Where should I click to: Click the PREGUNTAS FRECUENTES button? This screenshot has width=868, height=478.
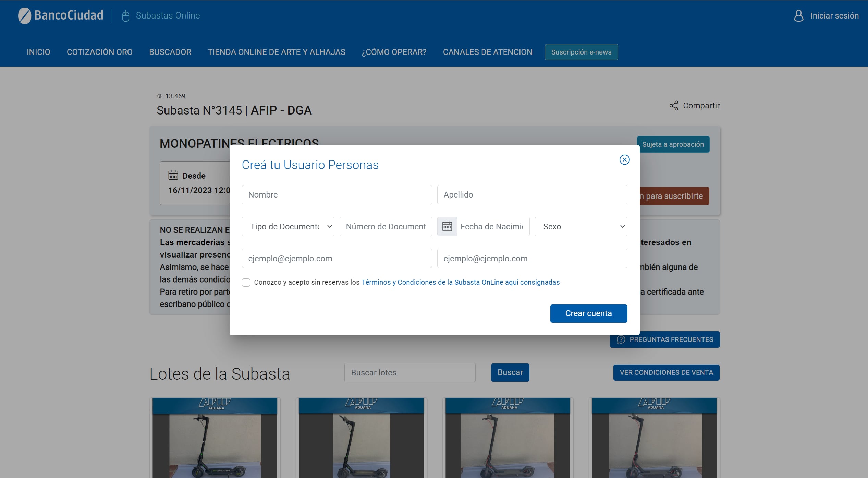click(x=665, y=339)
